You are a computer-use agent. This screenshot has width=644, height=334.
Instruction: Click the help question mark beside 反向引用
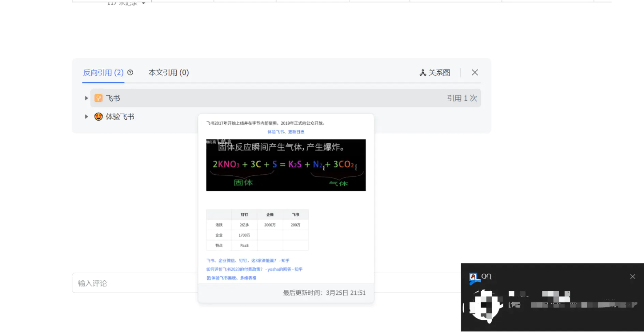tap(130, 72)
